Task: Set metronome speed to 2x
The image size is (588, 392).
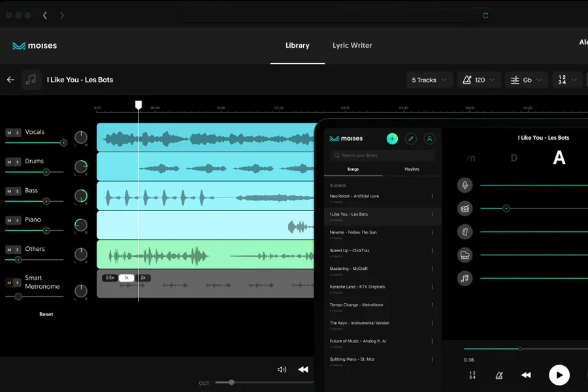Action: pyautogui.click(x=143, y=278)
